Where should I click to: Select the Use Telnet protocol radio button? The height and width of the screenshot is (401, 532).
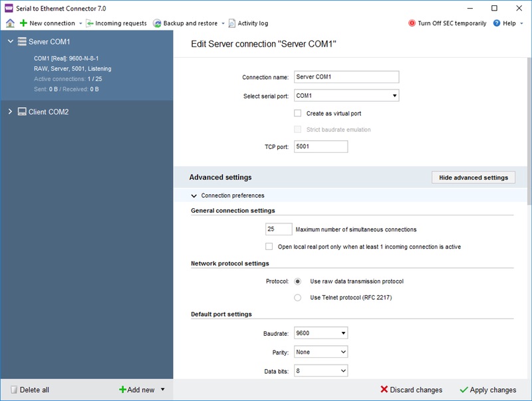[x=297, y=297]
